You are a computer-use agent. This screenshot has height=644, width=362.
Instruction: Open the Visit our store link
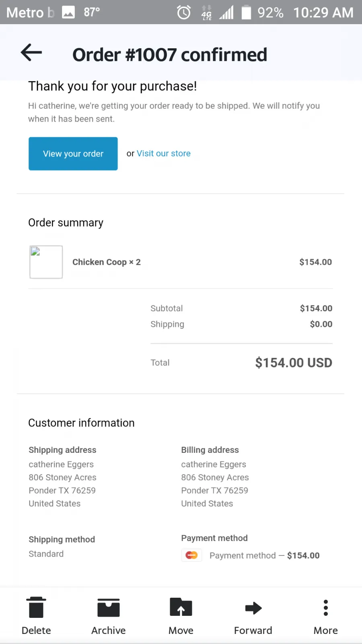point(164,153)
